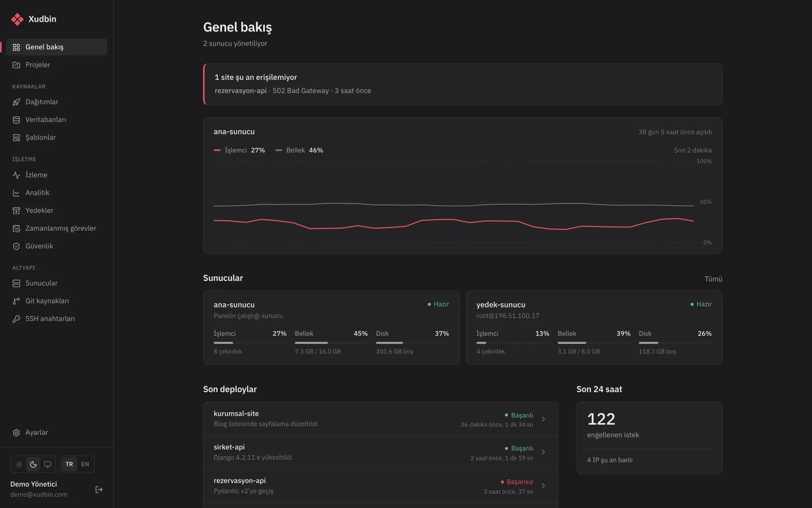Click the Zamanlanmış görevler clock icon
This screenshot has width=812, height=508.
[16, 229]
